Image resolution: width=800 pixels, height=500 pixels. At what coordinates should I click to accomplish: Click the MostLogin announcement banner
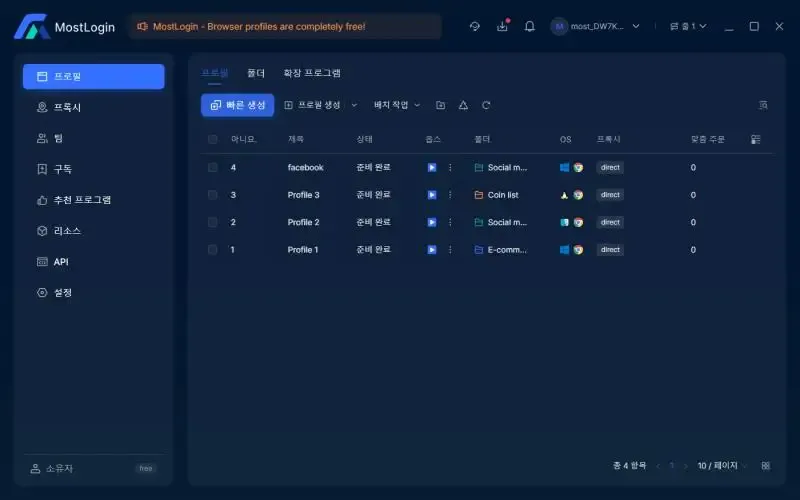(x=285, y=27)
